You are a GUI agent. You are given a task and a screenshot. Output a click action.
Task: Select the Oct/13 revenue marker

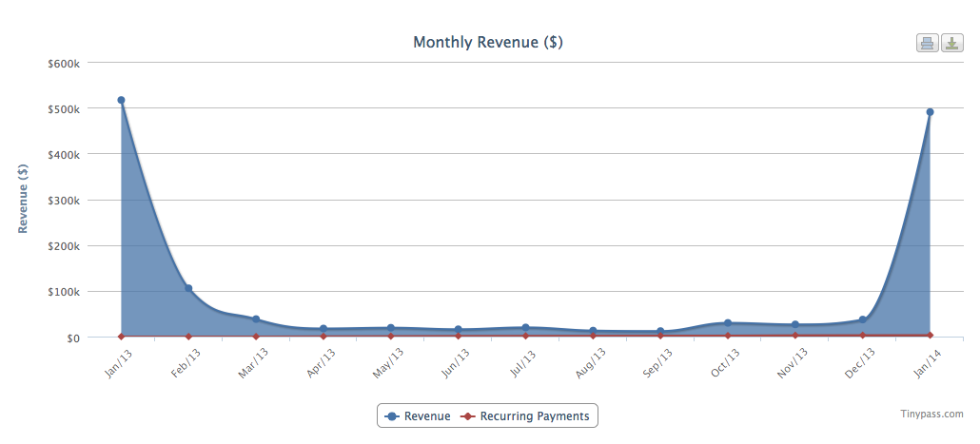pyautogui.click(x=728, y=323)
